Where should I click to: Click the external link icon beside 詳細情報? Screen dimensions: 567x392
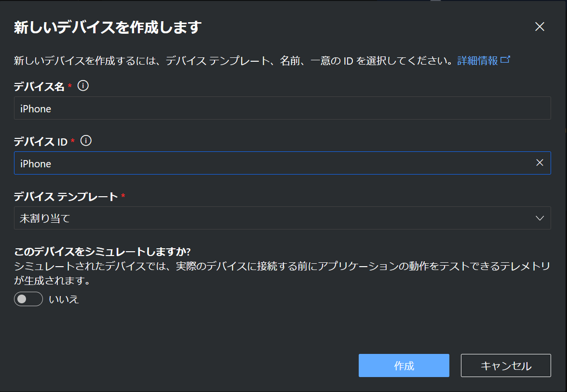tap(505, 60)
